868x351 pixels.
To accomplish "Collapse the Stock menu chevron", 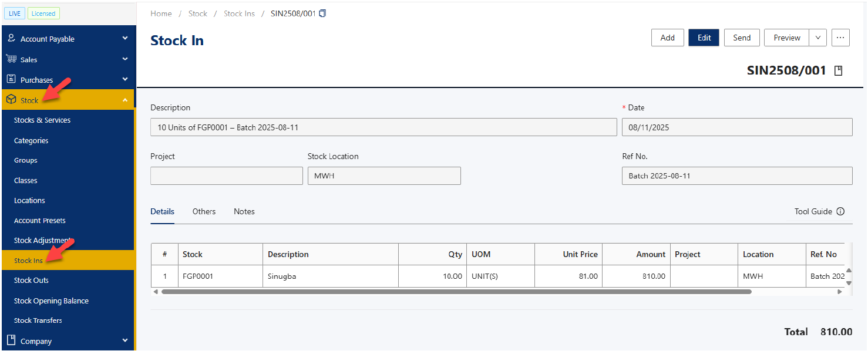I will (x=125, y=100).
